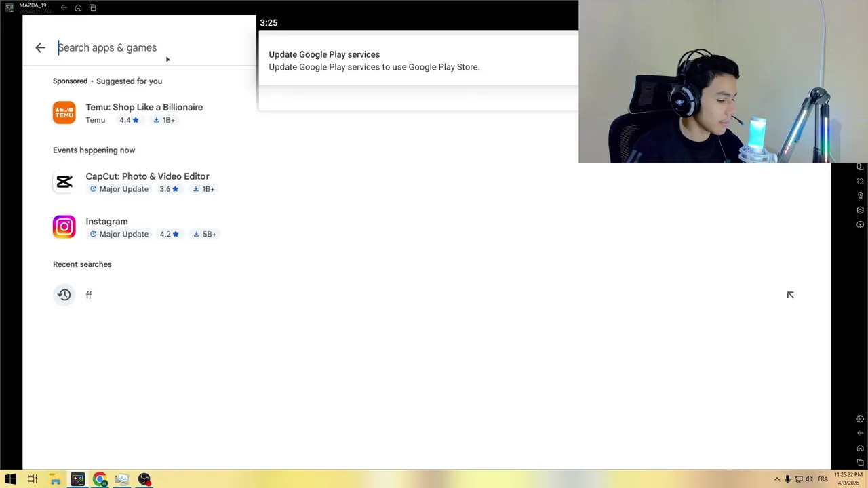Click the volume speaker icon in the system tray
This screenshot has width=868, height=488.
coord(809,479)
